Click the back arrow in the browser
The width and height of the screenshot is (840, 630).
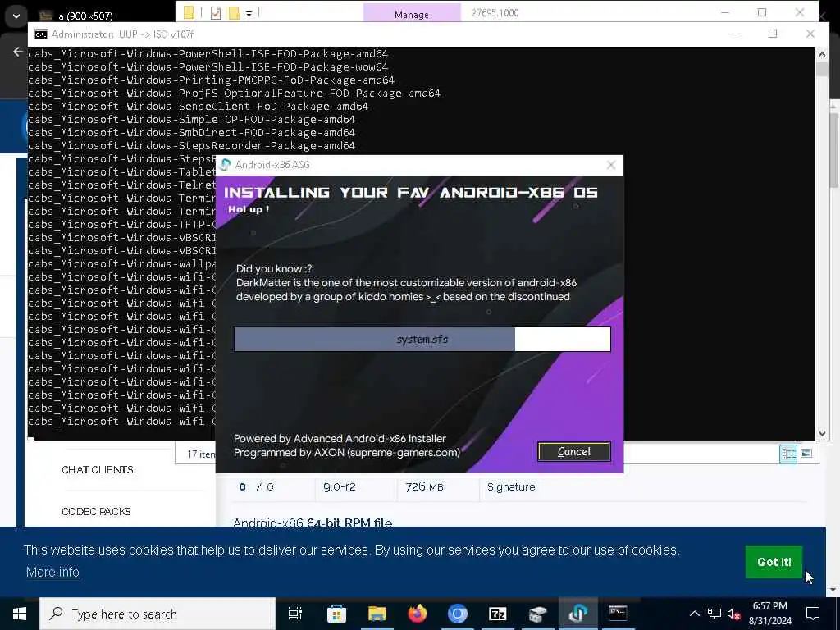[x=18, y=52]
